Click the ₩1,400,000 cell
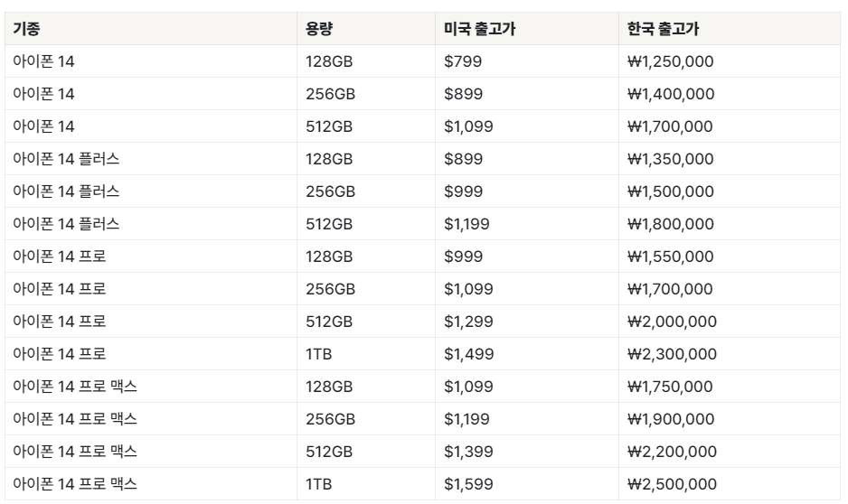The height and width of the screenshot is (504, 848). click(x=730, y=93)
